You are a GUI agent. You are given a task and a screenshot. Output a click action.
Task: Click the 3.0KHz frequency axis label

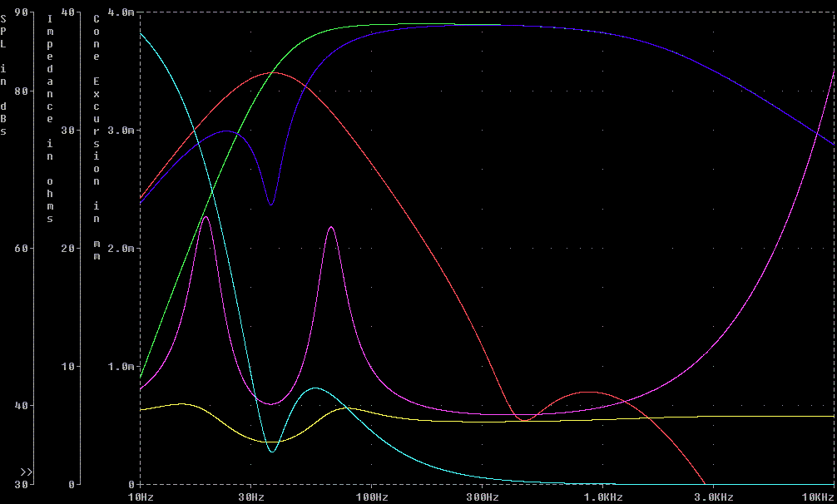[x=713, y=497]
